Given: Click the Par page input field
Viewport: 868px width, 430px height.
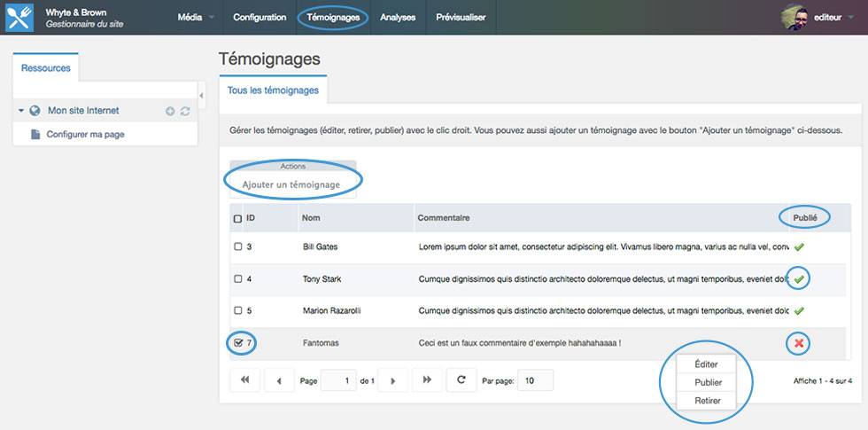Looking at the screenshot, I should click(534, 380).
